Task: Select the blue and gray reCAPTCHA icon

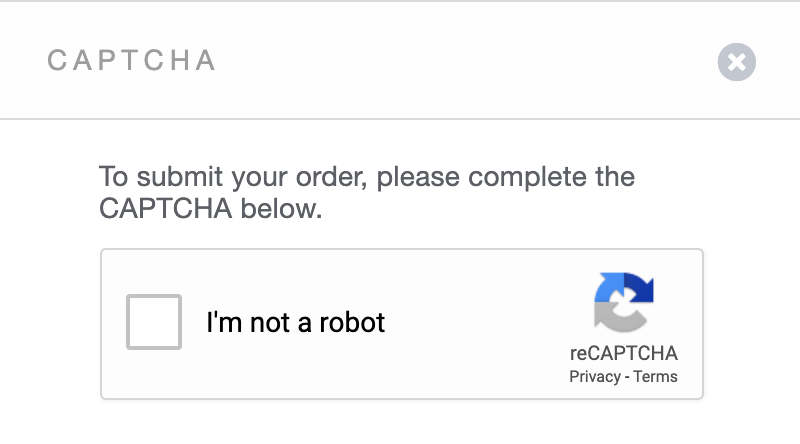Action: click(623, 302)
